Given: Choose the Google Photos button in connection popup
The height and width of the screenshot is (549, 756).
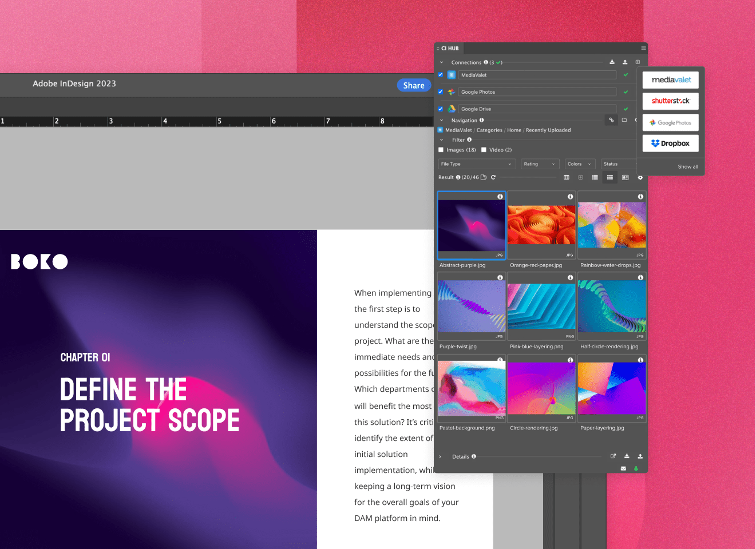Looking at the screenshot, I should (671, 122).
